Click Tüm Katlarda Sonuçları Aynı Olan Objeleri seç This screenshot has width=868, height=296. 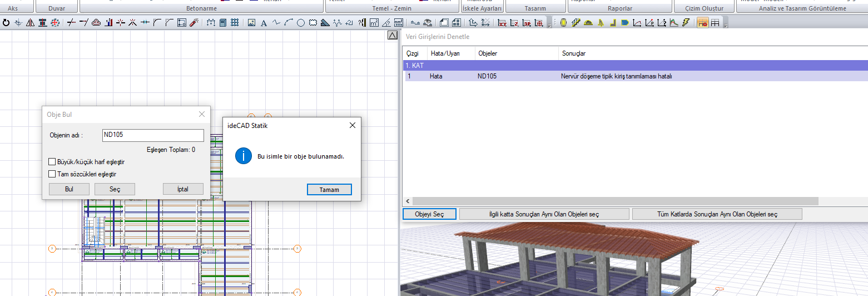[x=717, y=214]
